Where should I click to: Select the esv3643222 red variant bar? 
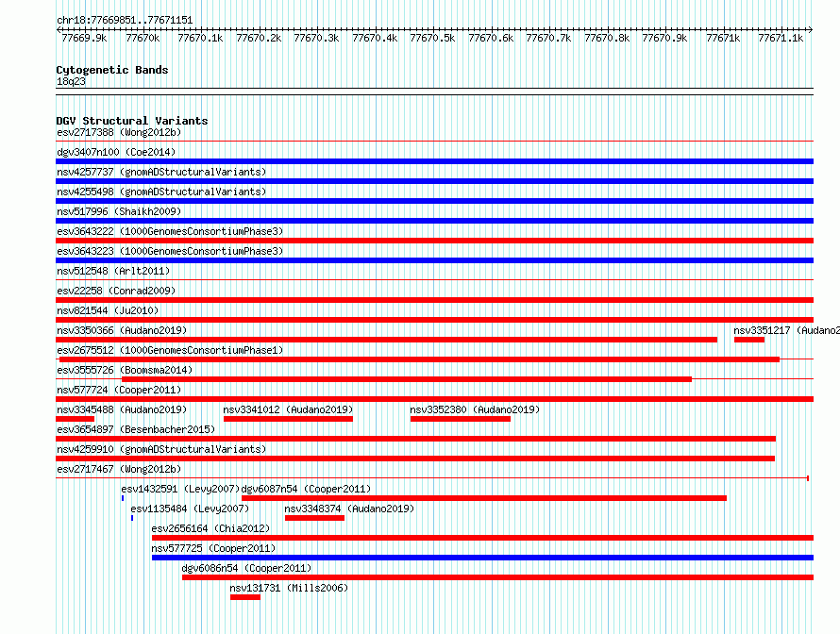coord(434,241)
